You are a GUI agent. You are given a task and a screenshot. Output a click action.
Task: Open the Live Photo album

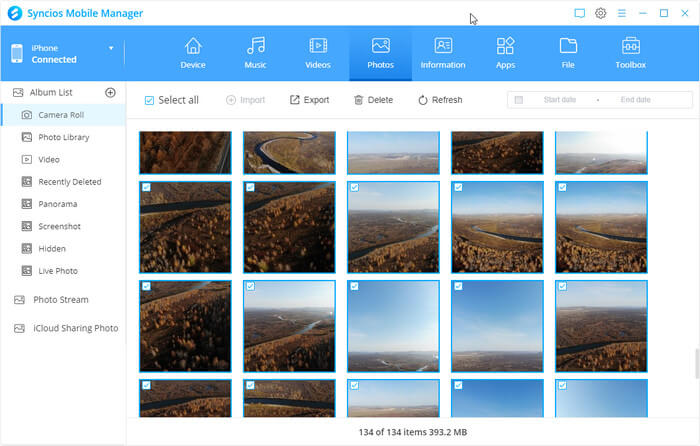pyautogui.click(x=64, y=271)
